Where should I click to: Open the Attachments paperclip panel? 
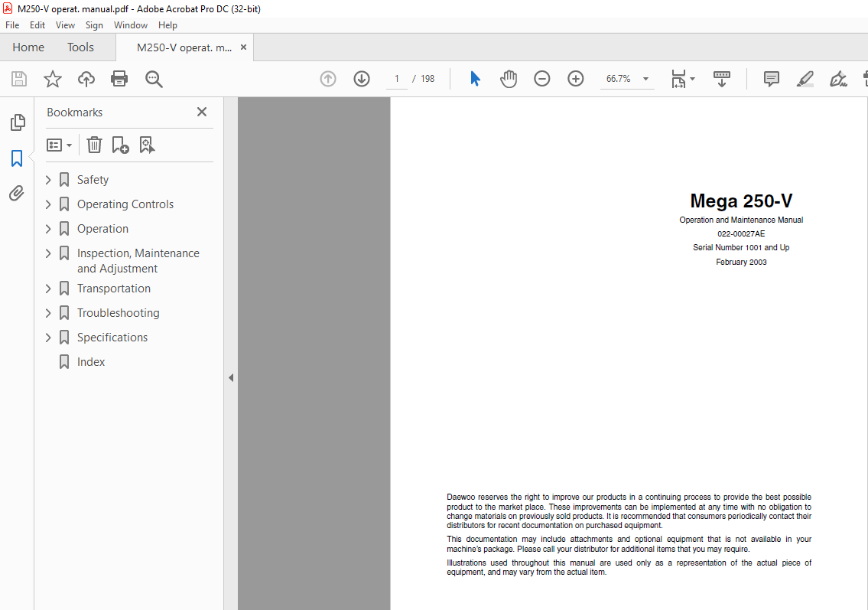(x=17, y=193)
